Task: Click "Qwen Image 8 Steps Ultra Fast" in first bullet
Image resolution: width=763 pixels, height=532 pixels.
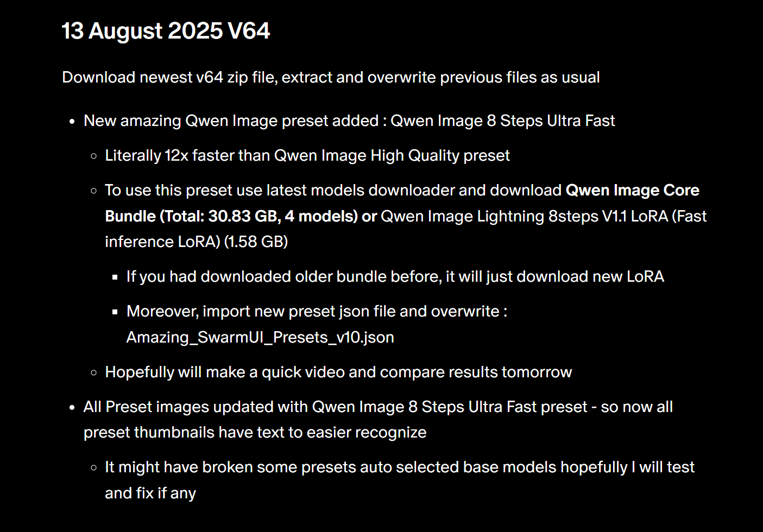Action: 502,121
